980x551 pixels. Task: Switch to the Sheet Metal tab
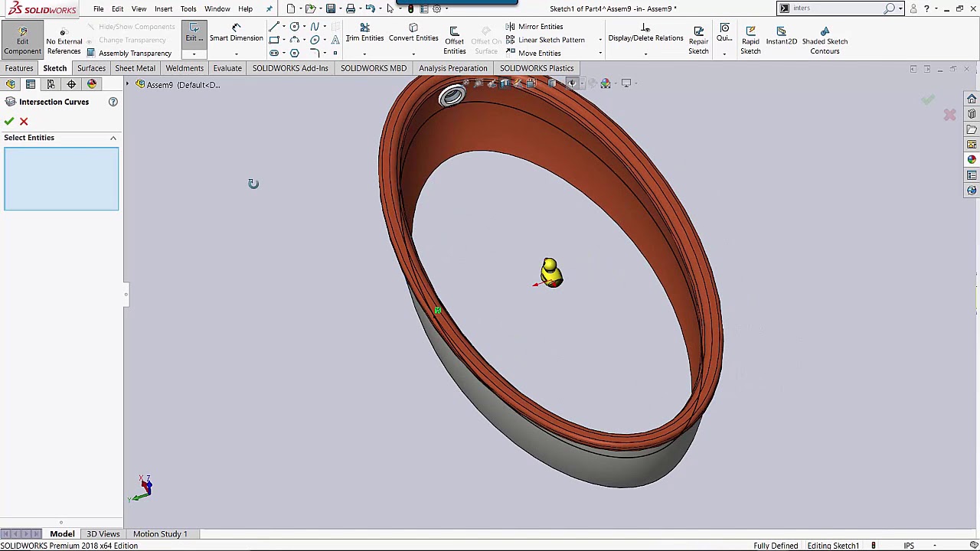[x=135, y=68]
